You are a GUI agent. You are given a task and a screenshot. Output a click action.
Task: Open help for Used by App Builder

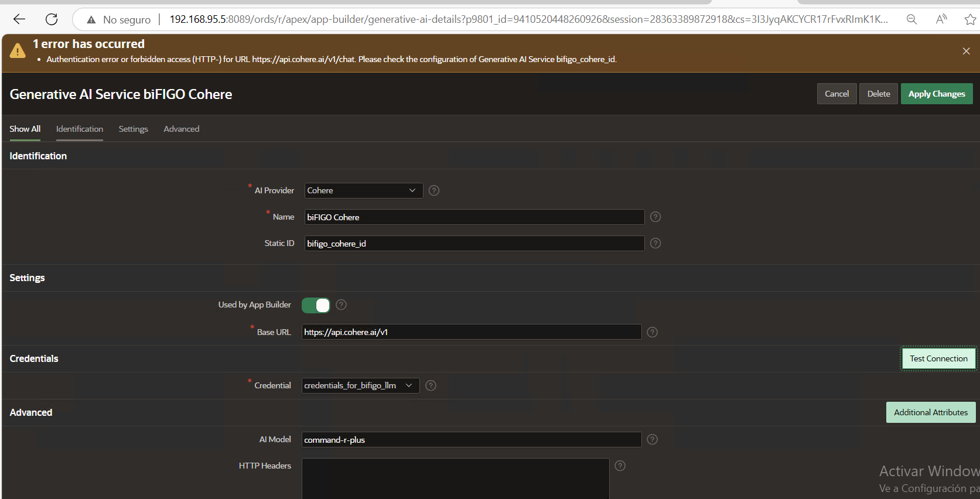[x=342, y=305]
